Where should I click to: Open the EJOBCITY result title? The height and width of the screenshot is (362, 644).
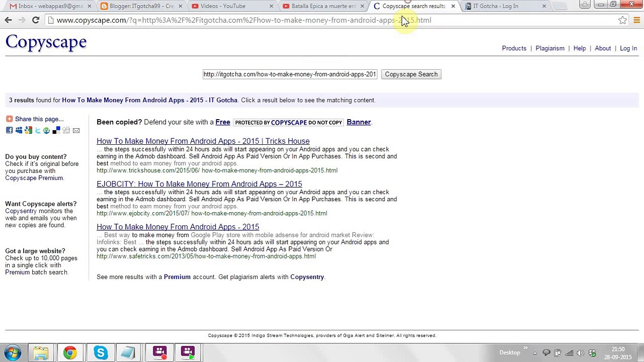click(x=199, y=184)
